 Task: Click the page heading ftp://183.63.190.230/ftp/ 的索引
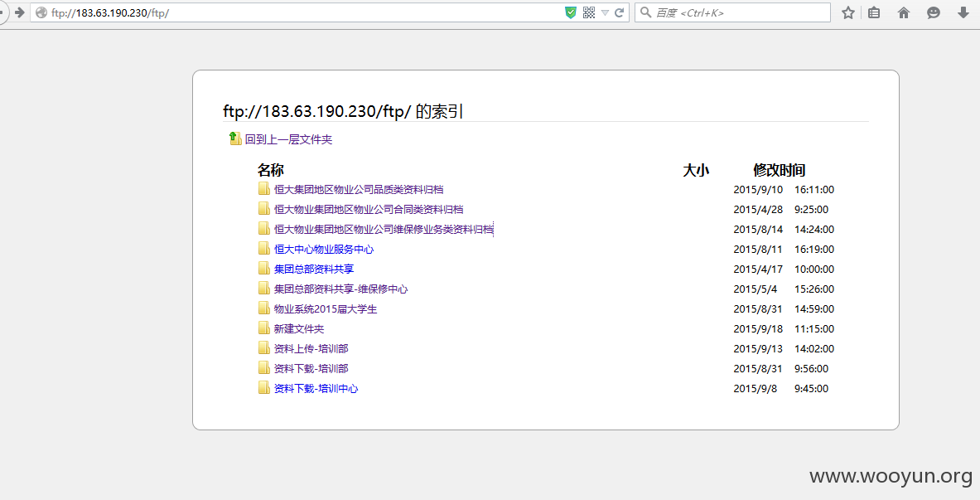pyautogui.click(x=343, y=111)
